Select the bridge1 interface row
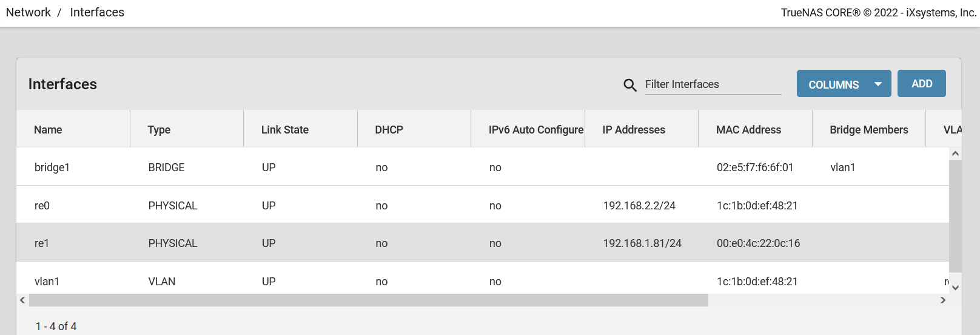 52,167
